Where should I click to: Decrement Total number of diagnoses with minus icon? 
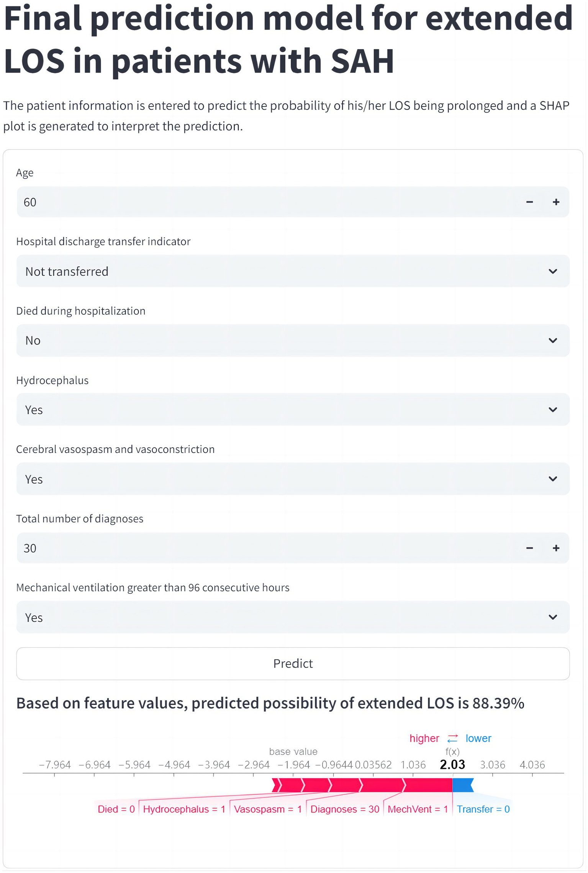[x=530, y=548]
